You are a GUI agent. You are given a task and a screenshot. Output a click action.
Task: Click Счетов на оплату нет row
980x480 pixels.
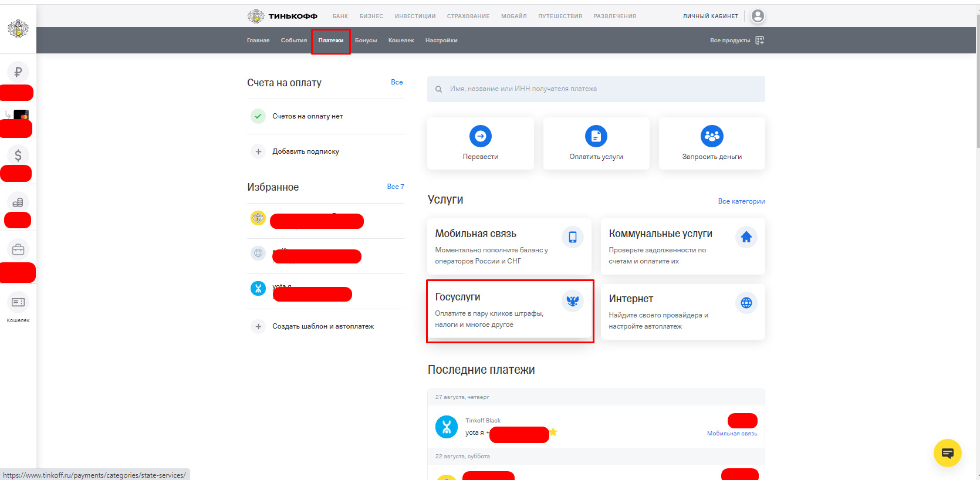coord(326,116)
